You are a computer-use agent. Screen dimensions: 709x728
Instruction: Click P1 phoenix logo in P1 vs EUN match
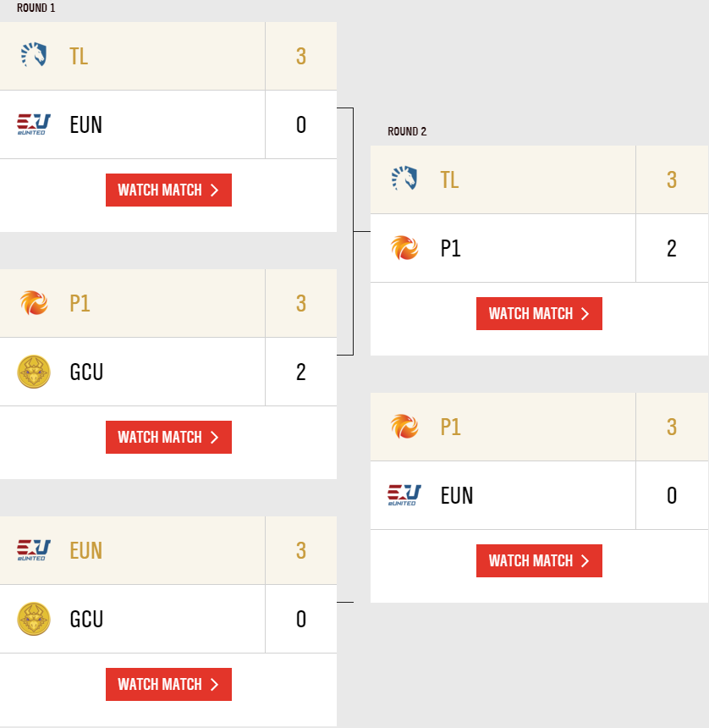(x=404, y=427)
